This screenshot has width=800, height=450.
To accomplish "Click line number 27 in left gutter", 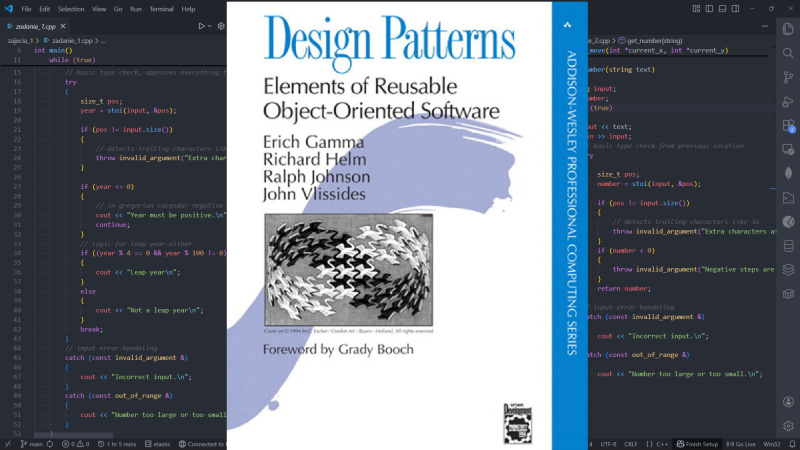I will point(17,187).
